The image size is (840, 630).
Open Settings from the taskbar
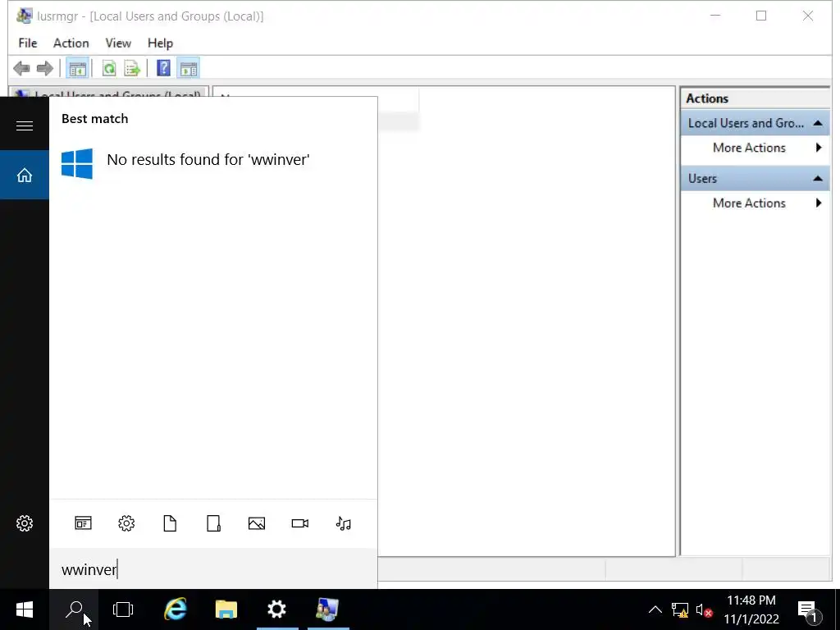tap(277, 609)
